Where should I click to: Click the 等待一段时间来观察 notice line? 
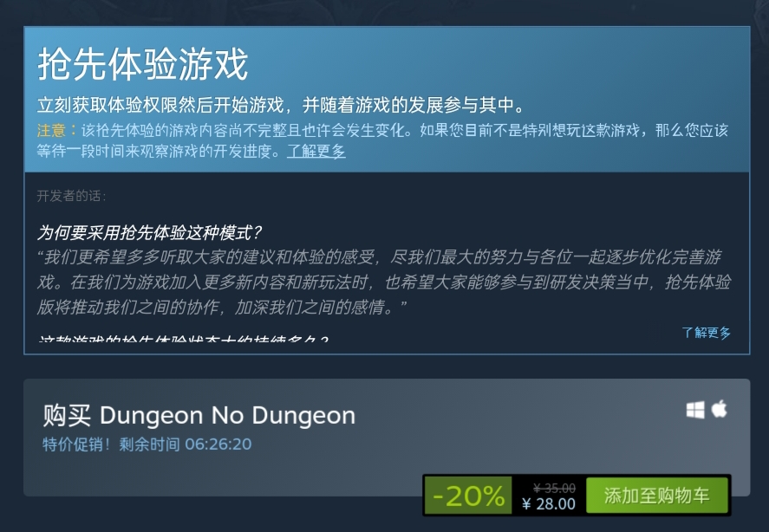pos(159,151)
